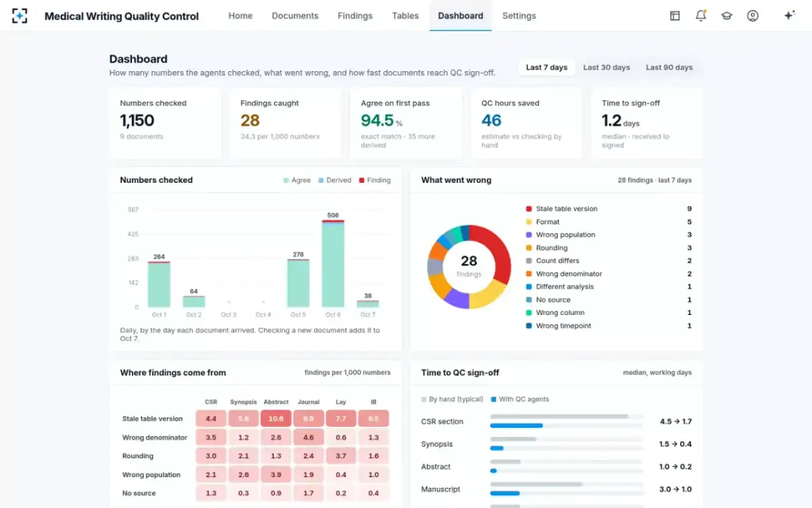Click the Rounding row label in heatmap
The image size is (812, 508).
tap(138, 456)
